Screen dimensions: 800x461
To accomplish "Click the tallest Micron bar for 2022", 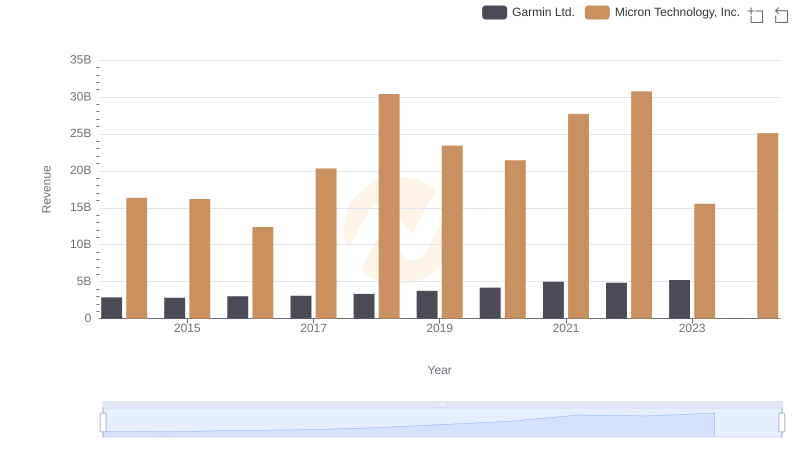I will pyautogui.click(x=641, y=205).
